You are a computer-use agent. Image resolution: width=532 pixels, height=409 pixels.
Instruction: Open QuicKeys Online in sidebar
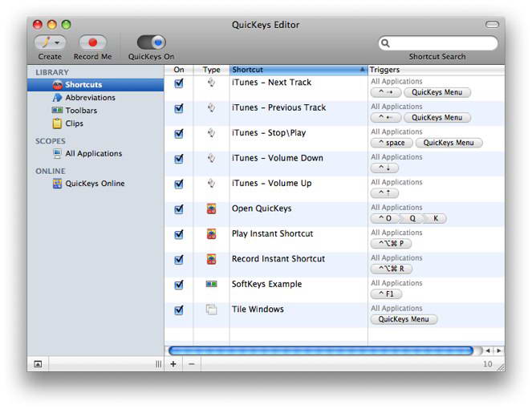95,184
